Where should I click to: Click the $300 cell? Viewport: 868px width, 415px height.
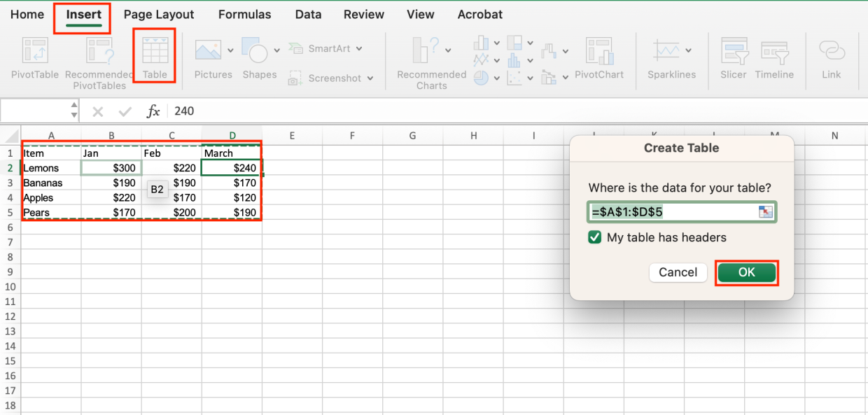pos(111,168)
